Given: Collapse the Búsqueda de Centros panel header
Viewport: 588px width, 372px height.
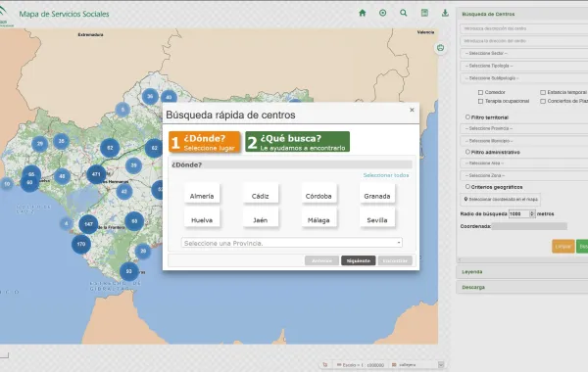Looking at the screenshot, I should (522, 14).
